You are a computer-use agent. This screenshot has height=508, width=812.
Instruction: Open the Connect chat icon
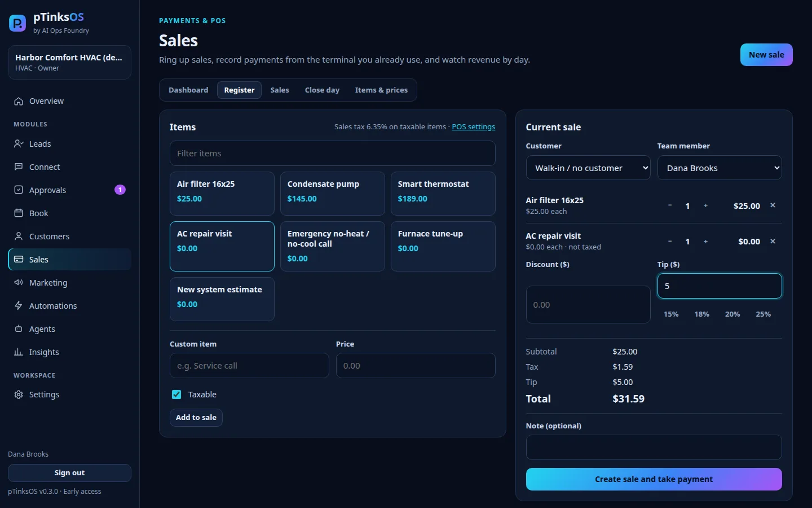point(19,167)
